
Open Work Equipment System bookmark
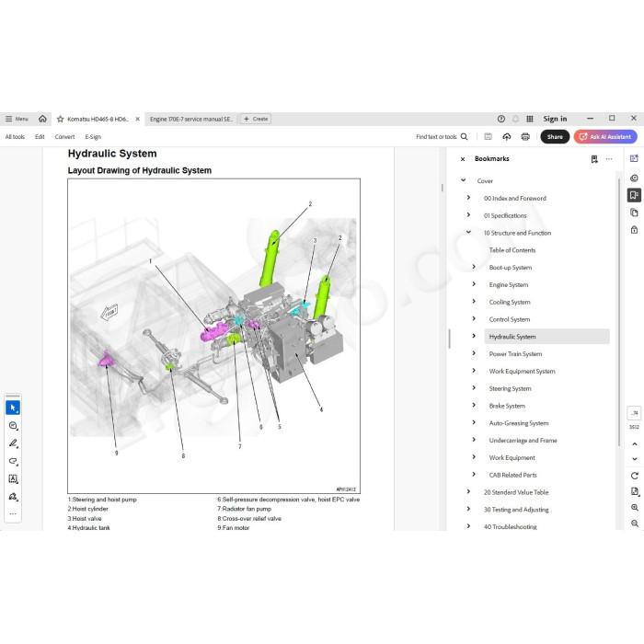point(522,371)
